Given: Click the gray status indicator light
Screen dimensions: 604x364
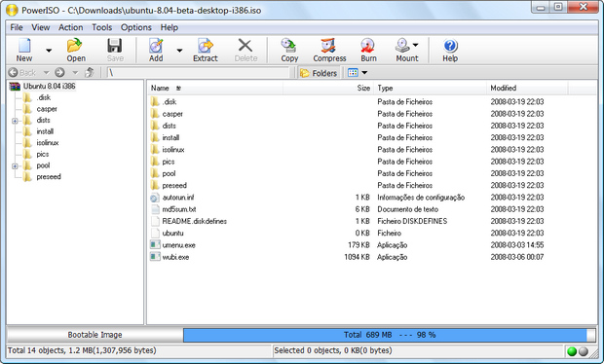Looking at the screenshot, I should coord(584,351).
